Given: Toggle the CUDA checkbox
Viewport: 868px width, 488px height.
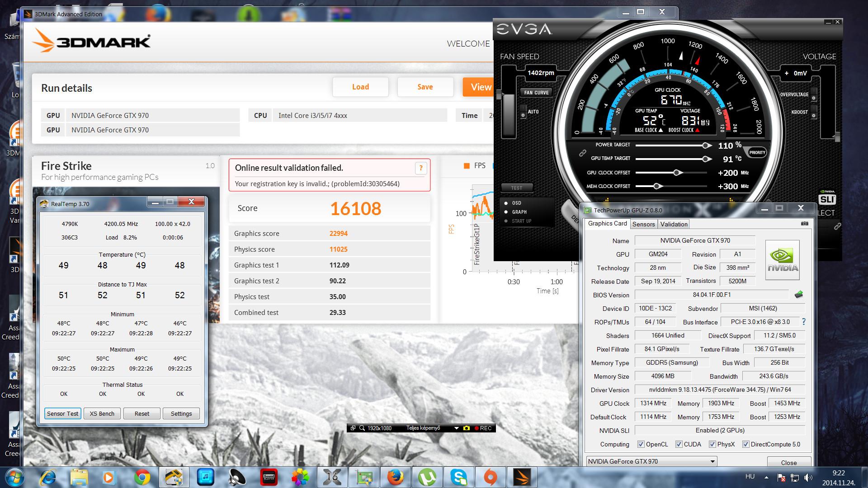Looking at the screenshot, I should (x=679, y=444).
